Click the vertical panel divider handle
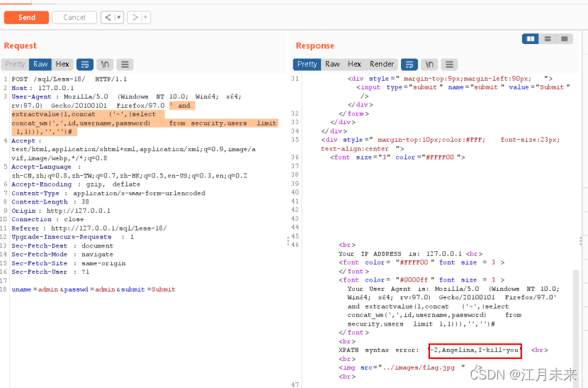 [x=288, y=240]
